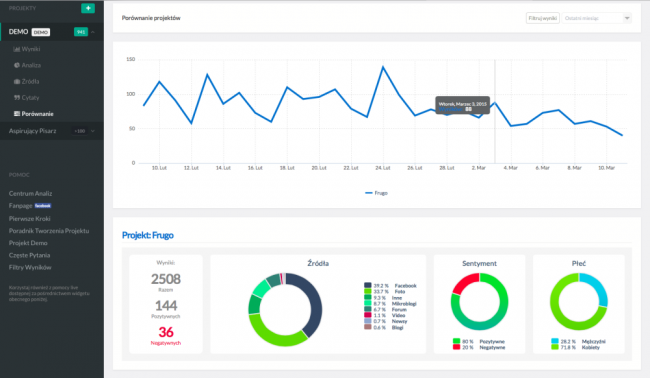Image resolution: width=650 pixels, height=378 pixels.
Task: Click the negative results count 36
Action: coord(166,332)
